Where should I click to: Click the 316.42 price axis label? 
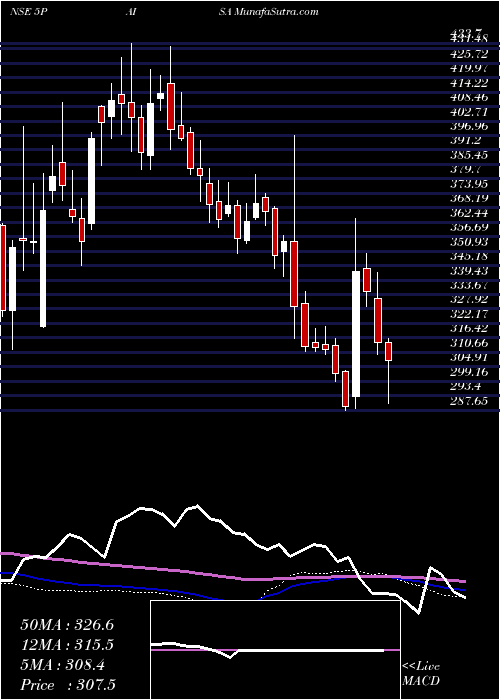point(469,328)
